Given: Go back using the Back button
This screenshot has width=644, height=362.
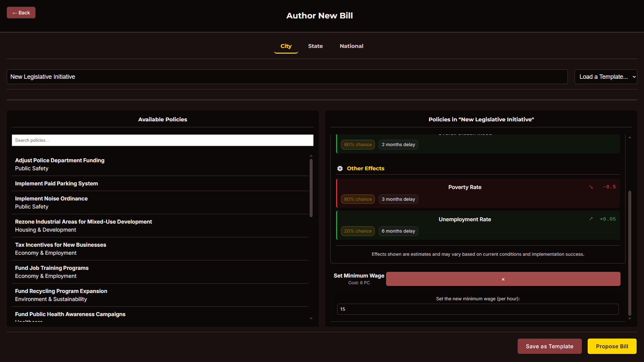Looking at the screenshot, I should (x=21, y=13).
